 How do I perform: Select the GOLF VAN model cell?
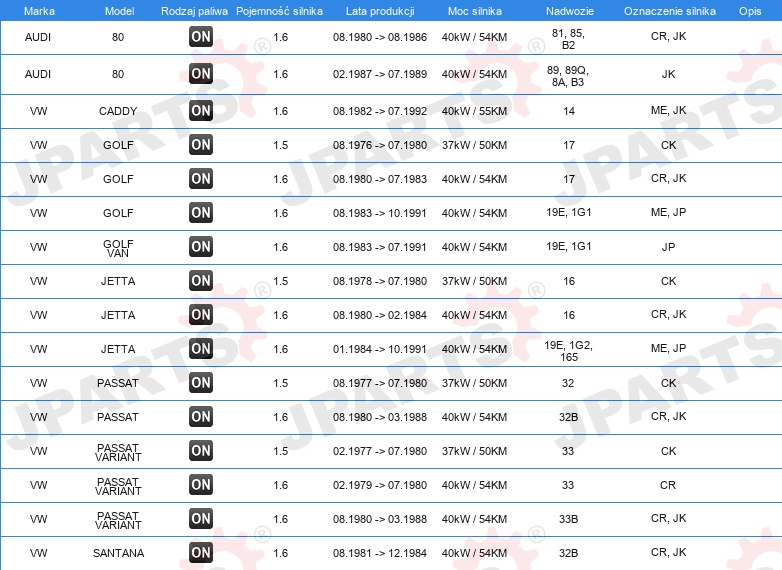click(118, 248)
